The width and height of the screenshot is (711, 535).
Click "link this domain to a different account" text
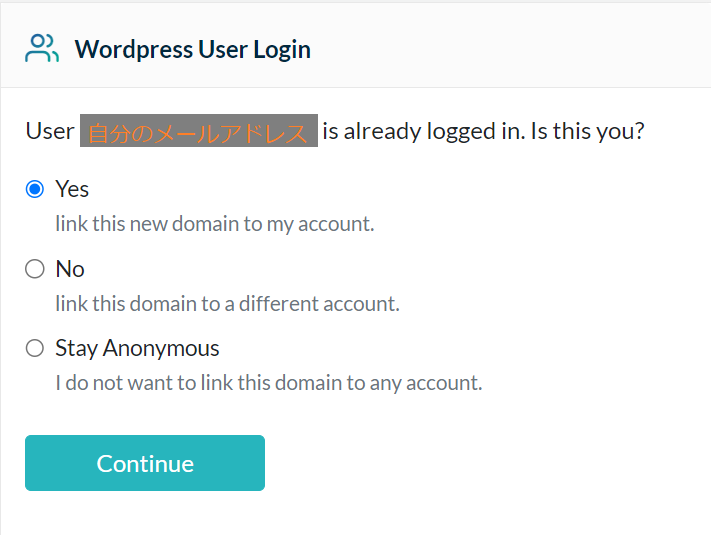tap(227, 303)
